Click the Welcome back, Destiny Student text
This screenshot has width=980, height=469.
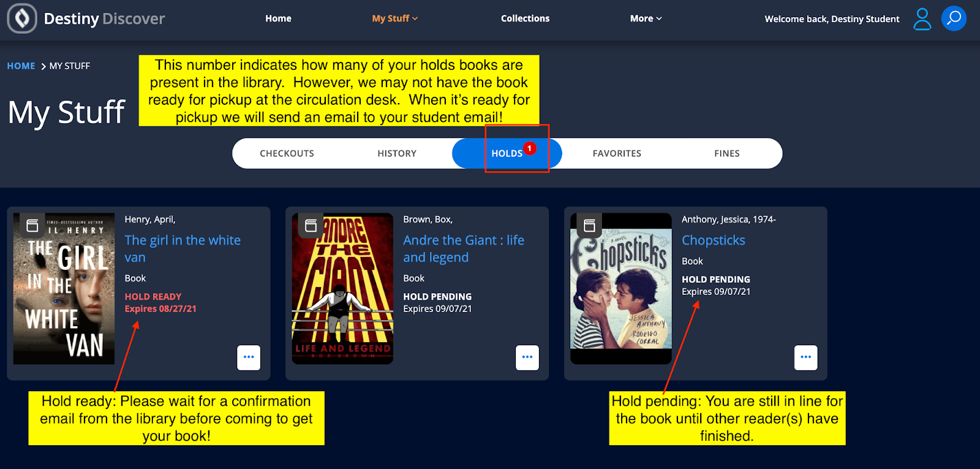pos(832,19)
